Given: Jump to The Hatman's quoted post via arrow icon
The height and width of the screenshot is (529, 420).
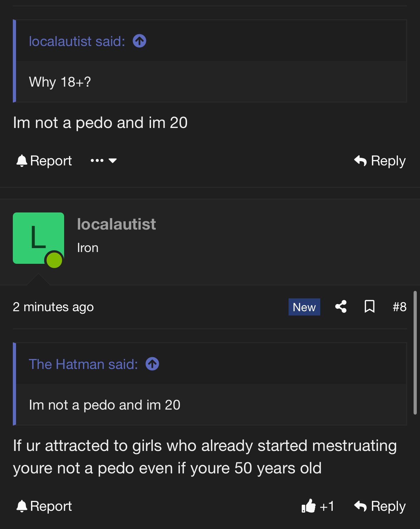Looking at the screenshot, I should [152, 364].
